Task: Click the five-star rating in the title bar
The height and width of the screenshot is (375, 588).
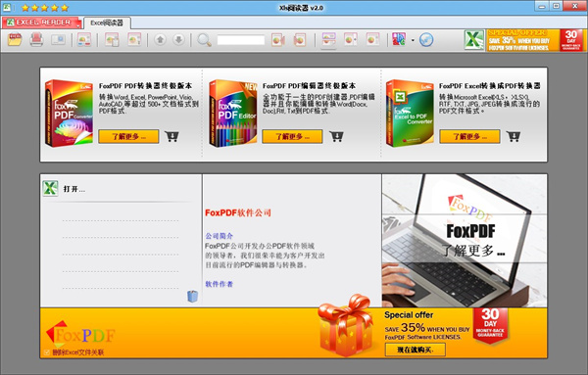Action: (45, 8)
